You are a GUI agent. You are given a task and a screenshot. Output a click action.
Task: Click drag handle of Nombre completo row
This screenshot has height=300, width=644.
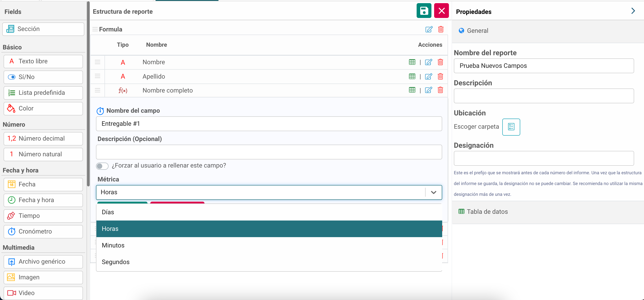coord(98,90)
